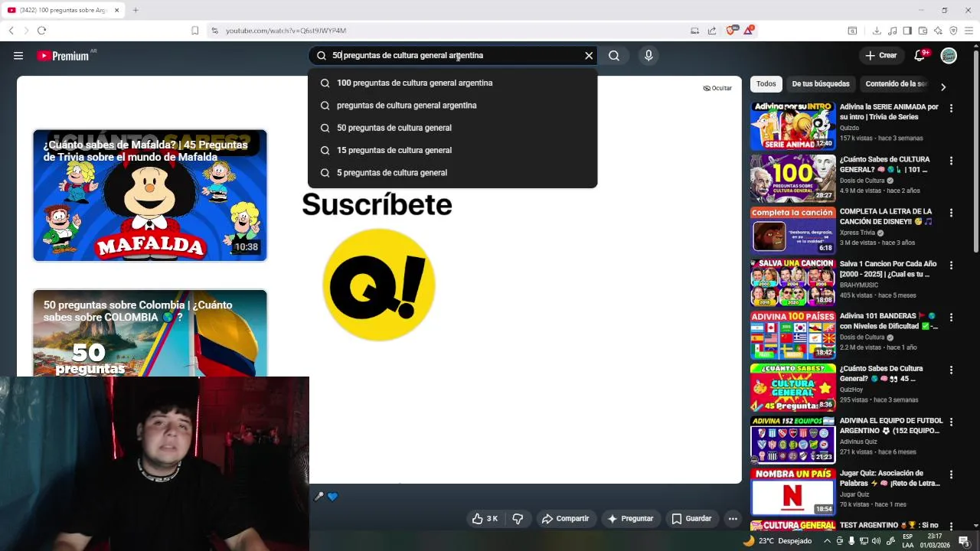The image size is (980, 551).
Task: Open the Mafalda trivia end-screen video
Action: [x=150, y=195]
